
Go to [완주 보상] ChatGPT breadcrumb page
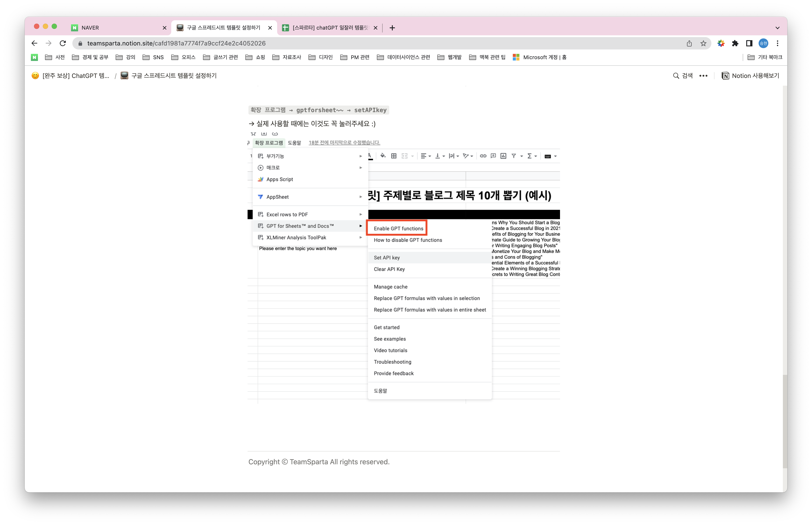[x=71, y=76]
